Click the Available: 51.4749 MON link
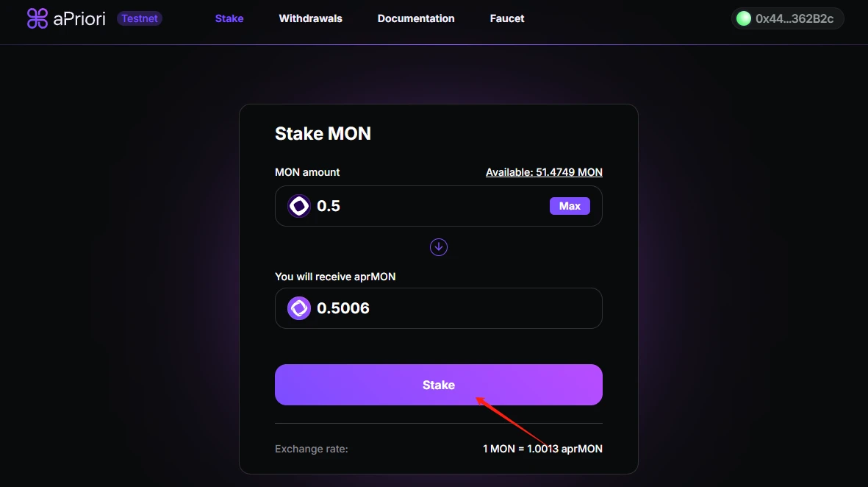 [x=544, y=172]
